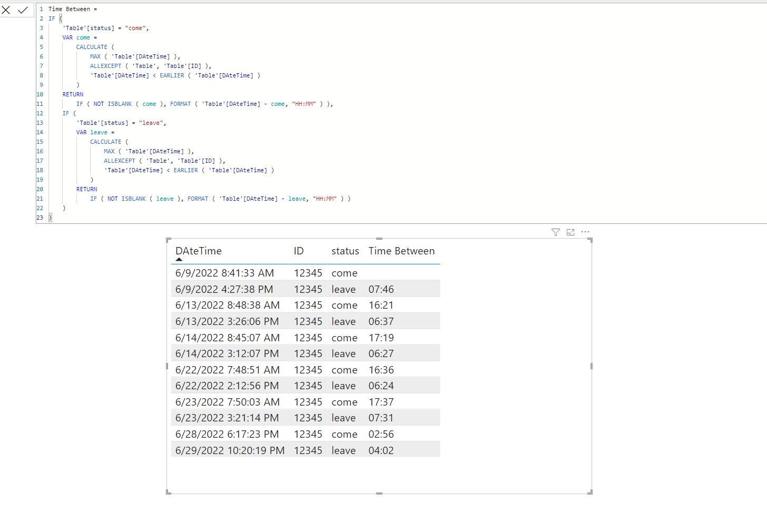The height and width of the screenshot is (532, 767).
Task: Place cursor on the 'VAR come =' line
Action: pos(80,37)
